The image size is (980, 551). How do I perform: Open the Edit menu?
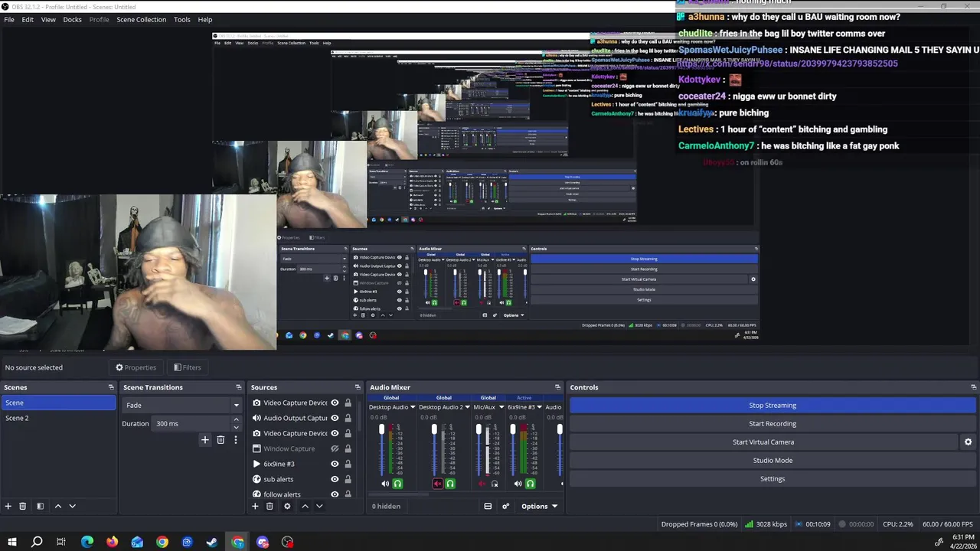[x=28, y=19]
